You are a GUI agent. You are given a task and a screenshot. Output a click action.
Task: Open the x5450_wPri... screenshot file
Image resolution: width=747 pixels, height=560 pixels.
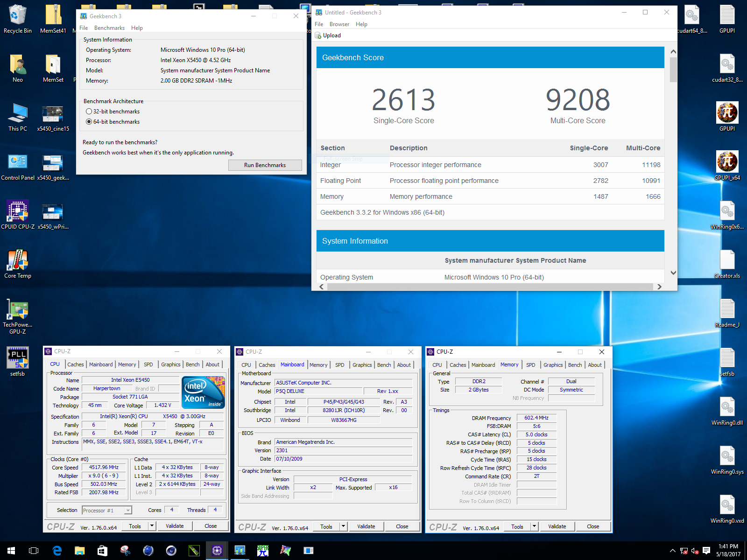coord(53,216)
